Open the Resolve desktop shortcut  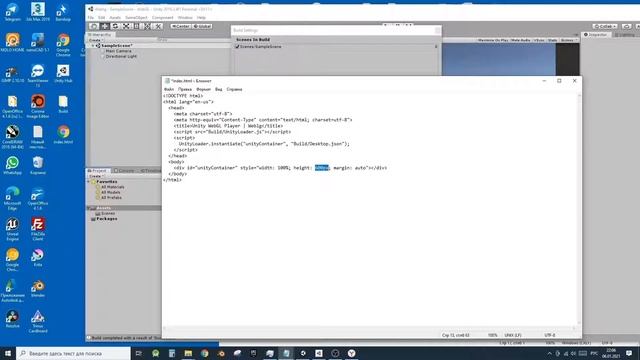tap(12, 318)
